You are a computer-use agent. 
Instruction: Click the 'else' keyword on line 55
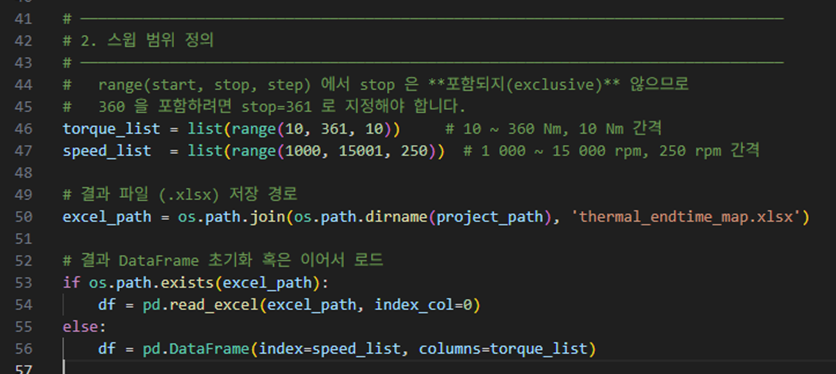coord(81,327)
